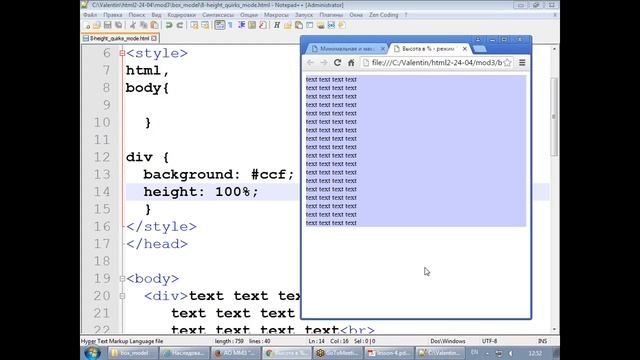Toggle the INS insert mode indicator
Viewport: 640px width, 360px height.
(542, 341)
